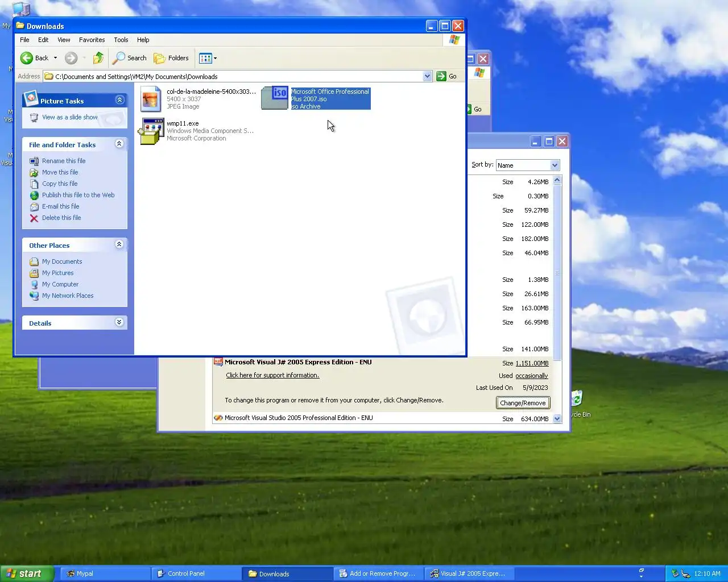Open Search in the Downloads toolbar

(x=130, y=58)
